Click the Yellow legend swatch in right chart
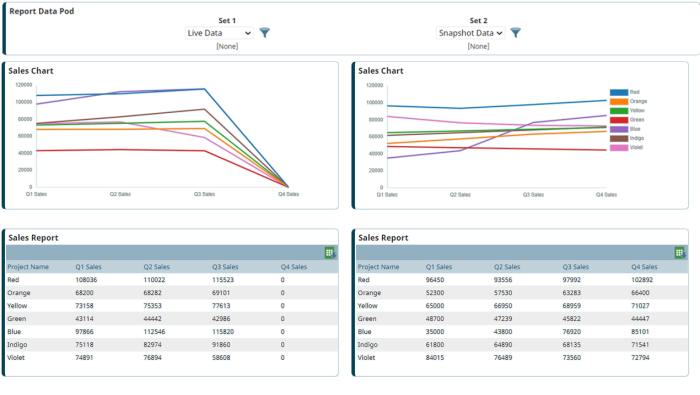Image resolution: width=700 pixels, height=395 pixels. pos(619,111)
